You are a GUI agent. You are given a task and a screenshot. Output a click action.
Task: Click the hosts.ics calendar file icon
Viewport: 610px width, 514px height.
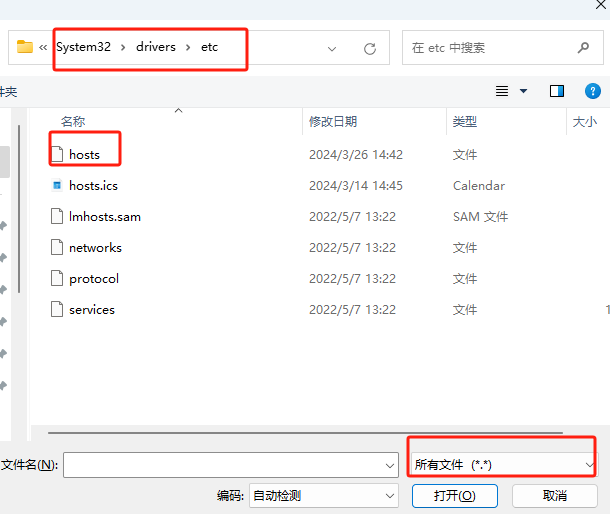pyautogui.click(x=57, y=185)
